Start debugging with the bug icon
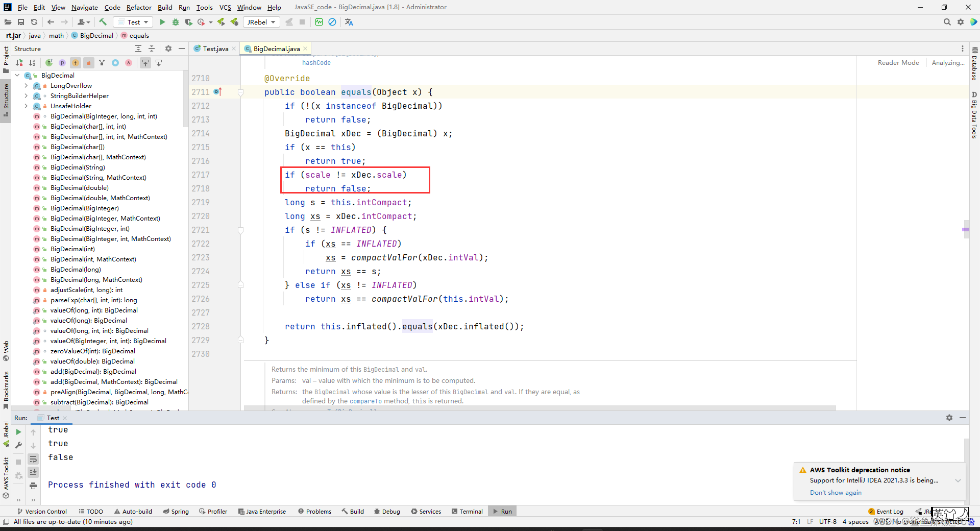The image size is (980, 531). pos(176,22)
